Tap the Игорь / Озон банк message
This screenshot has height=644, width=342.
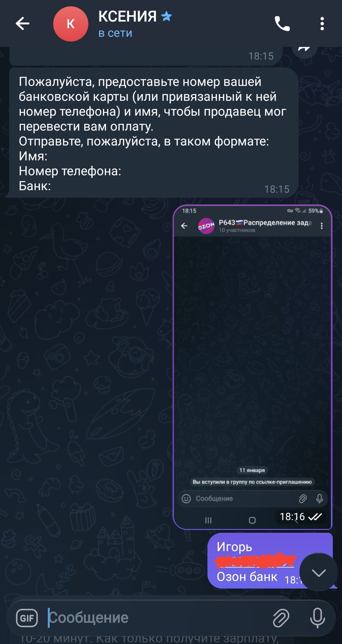click(270, 561)
